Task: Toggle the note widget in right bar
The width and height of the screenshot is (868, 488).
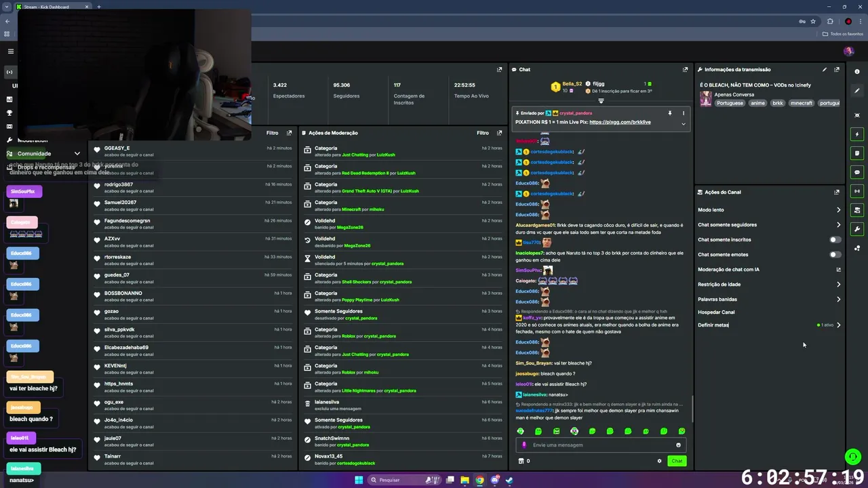Action: (x=857, y=153)
